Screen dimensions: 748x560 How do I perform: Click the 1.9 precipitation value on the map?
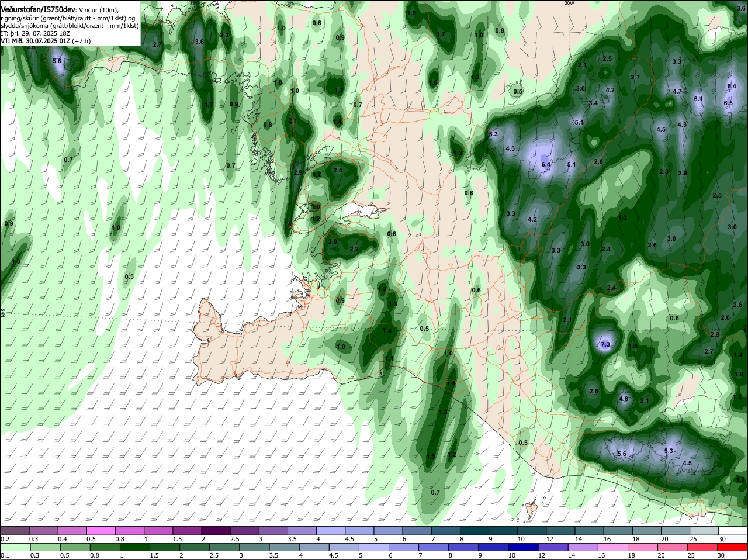(412, 13)
